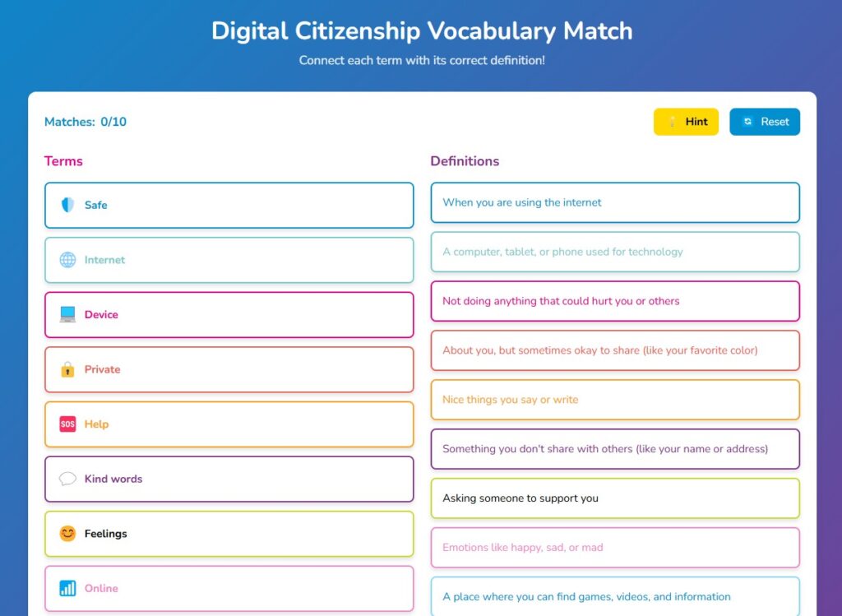Click the globe icon beside Internet
The image size is (842, 616).
67,260
